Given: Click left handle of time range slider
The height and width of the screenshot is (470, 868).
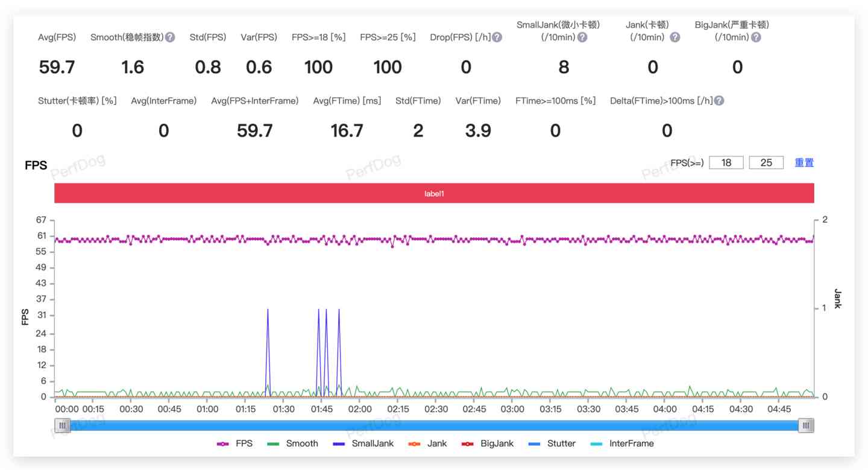Looking at the screenshot, I should (x=62, y=425).
